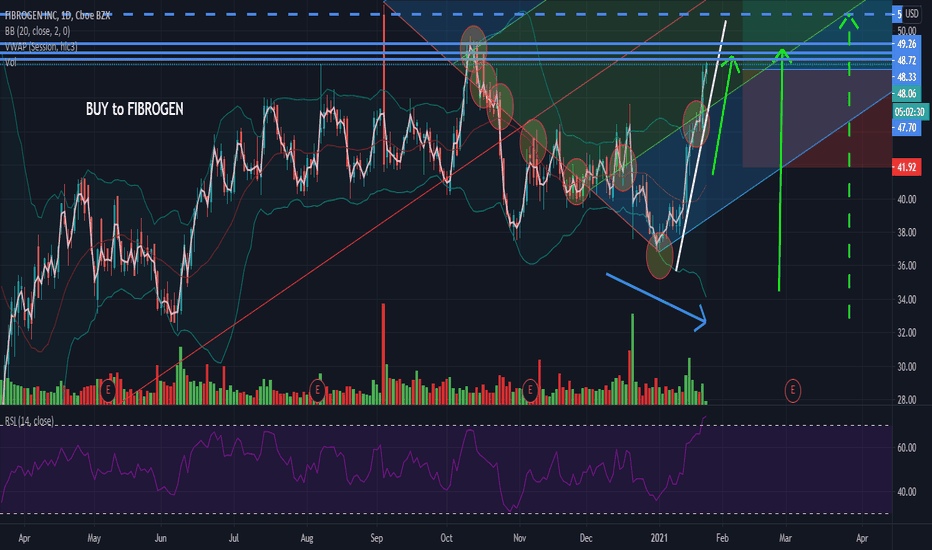Click the 48.06 current price label
The width and height of the screenshot is (932, 550).
[x=906, y=93]
